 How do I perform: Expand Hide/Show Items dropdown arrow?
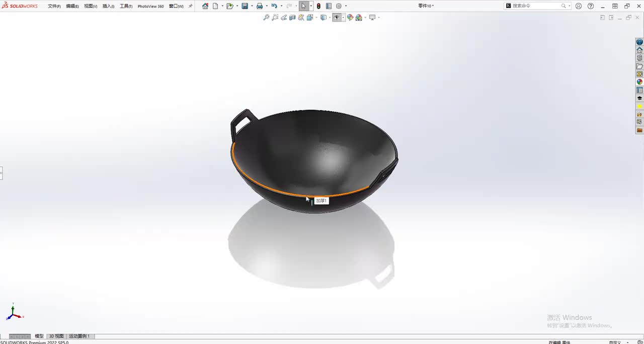343,18
